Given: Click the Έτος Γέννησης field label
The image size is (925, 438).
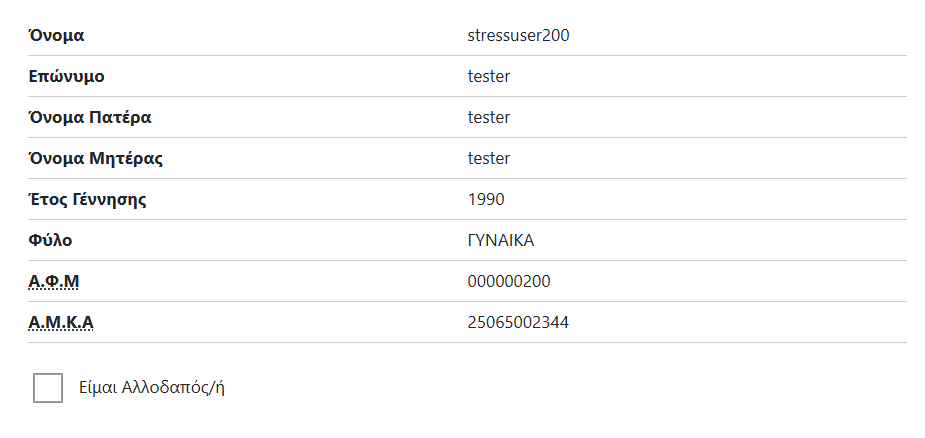Looking at the screenshot, I should [88, 199].
